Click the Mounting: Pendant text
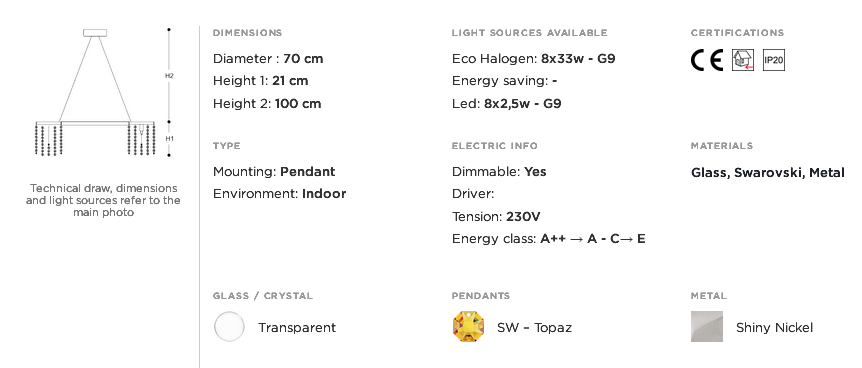The width and height of the screenshot is (862, 368). tap(274, 172)
